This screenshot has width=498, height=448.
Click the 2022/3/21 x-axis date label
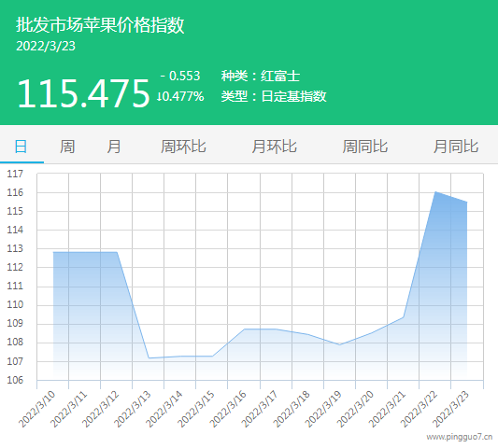click(387, 410)
